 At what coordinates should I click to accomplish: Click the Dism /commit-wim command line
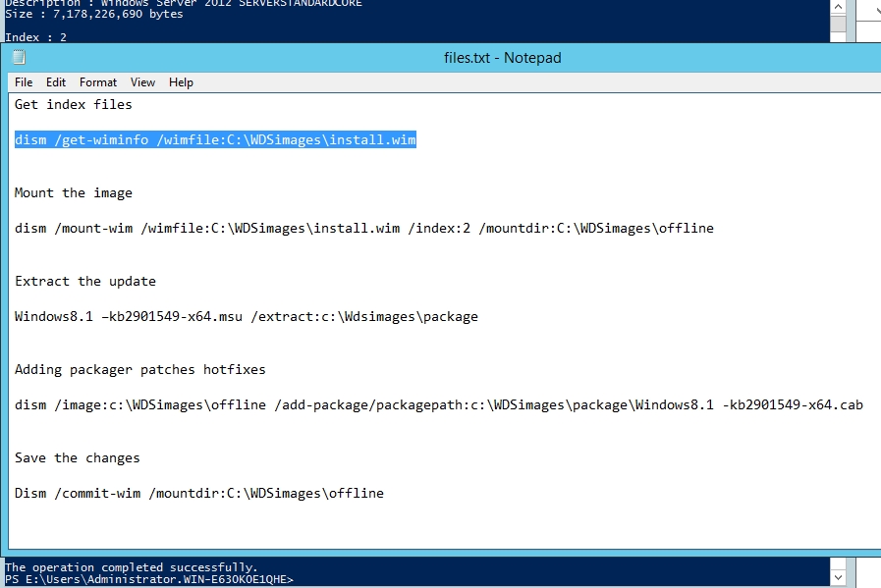198,494
